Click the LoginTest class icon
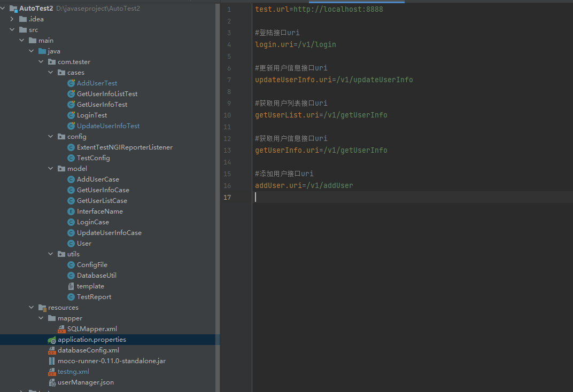Image resolution: width=573 pixels, height=392 pixels. coord(71,115)
